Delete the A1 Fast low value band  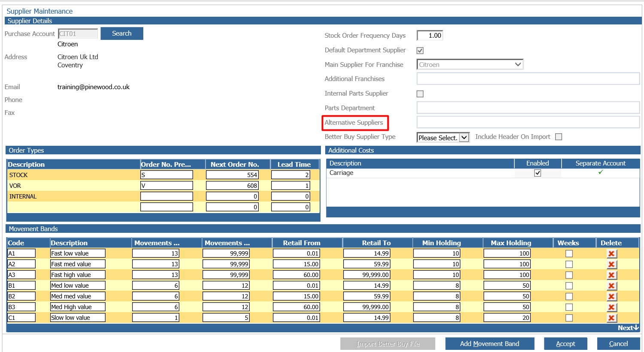tap(611, 253)
